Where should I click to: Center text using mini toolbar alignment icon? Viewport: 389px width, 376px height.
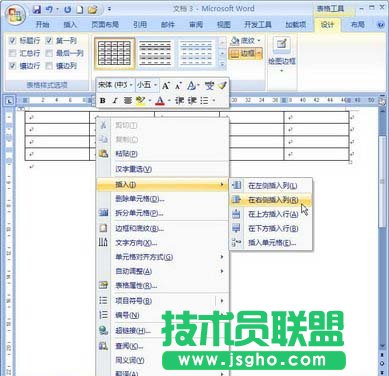[x=128, y=100]
